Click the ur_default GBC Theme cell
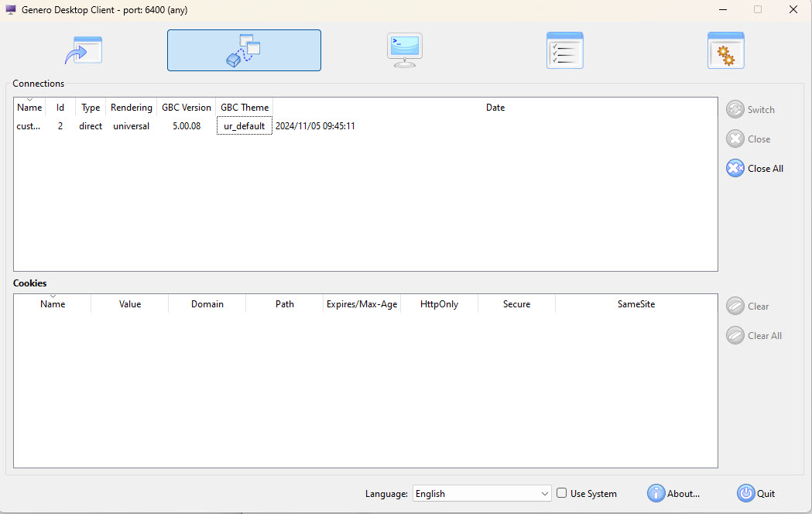This screenshot has height=514, width=812. (x=244, y=125)
